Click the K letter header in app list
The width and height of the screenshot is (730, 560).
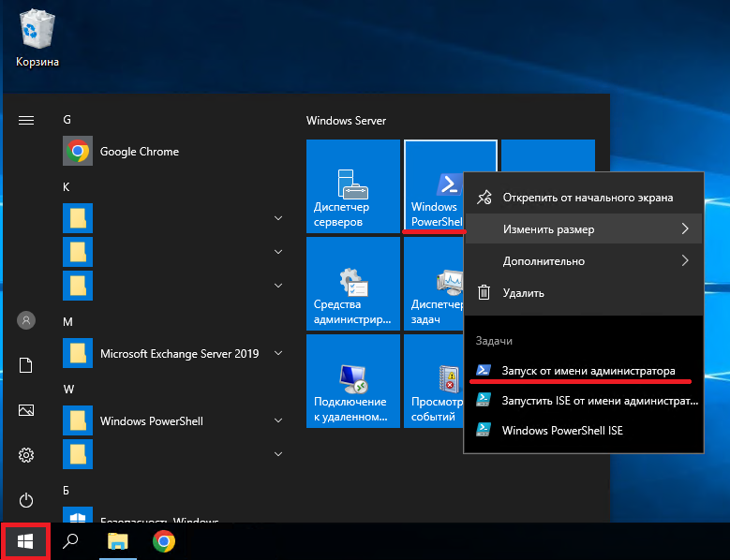pos(67,187)
